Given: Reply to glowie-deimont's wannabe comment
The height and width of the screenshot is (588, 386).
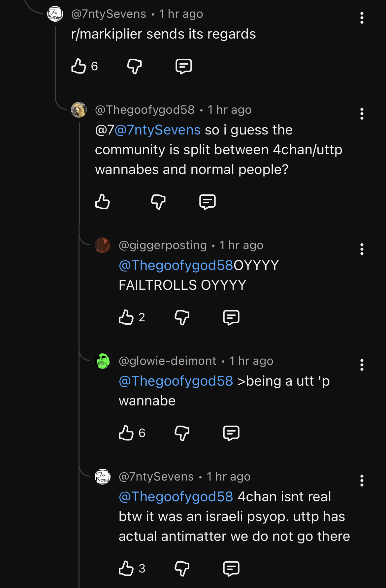Looking at the screenshot, I should (231, 433).
